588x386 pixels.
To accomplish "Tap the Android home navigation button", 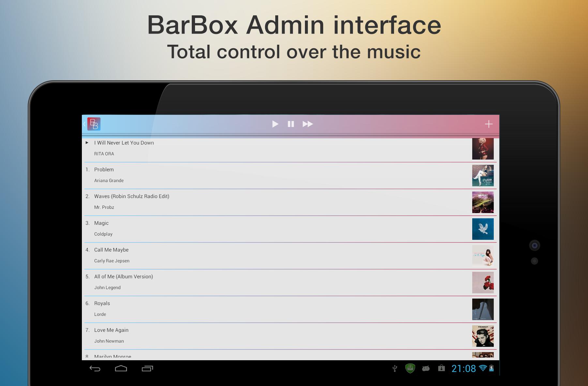I will click(121, 369).
